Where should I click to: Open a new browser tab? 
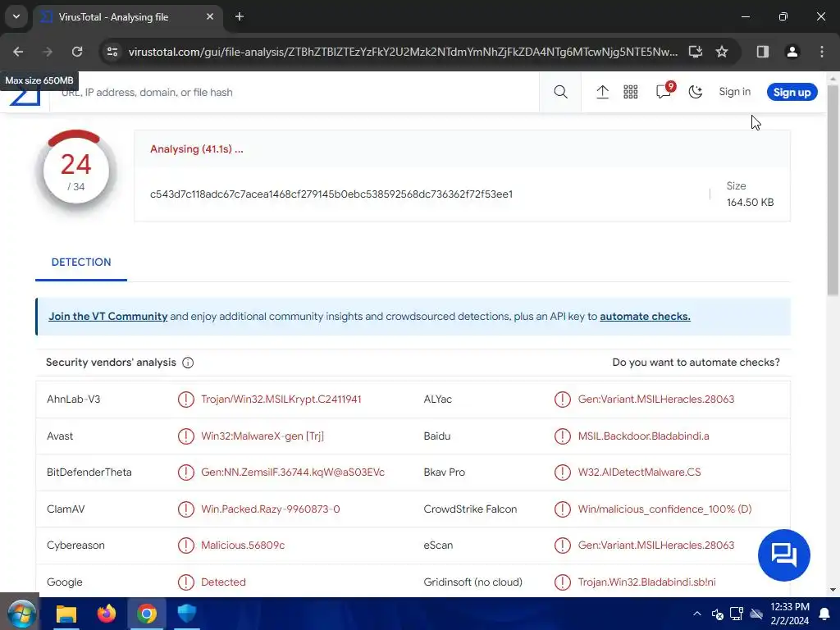(x=240, y=16)
